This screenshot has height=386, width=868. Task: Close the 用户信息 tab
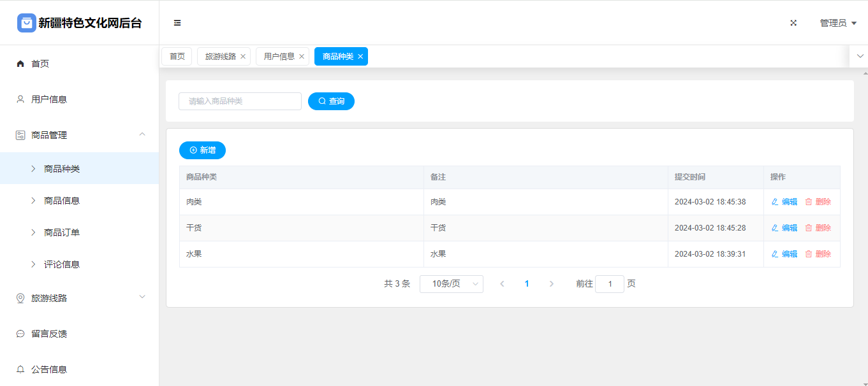click(302, 57)
